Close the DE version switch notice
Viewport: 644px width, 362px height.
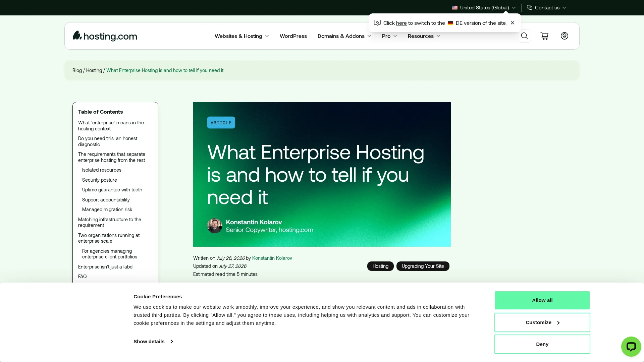[513, 23]
